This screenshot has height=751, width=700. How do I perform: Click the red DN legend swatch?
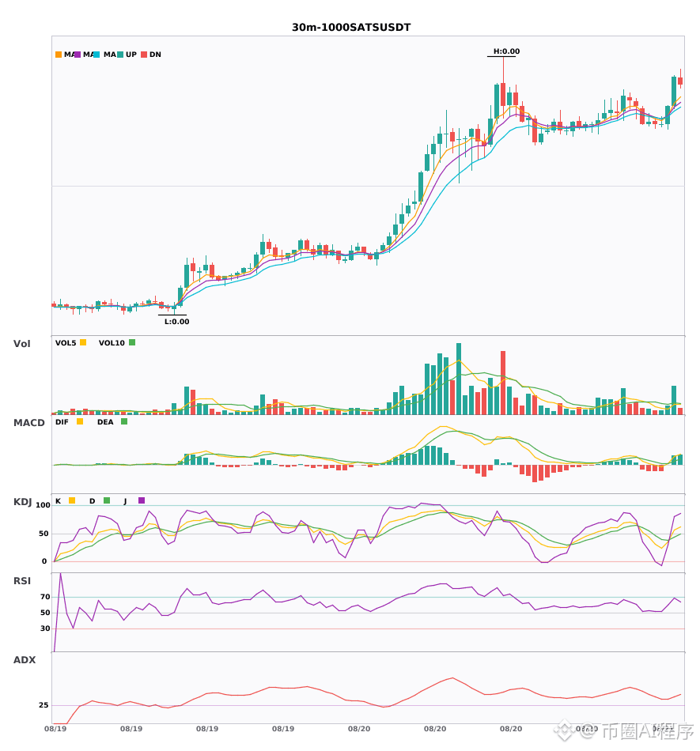tap(144, 55)
